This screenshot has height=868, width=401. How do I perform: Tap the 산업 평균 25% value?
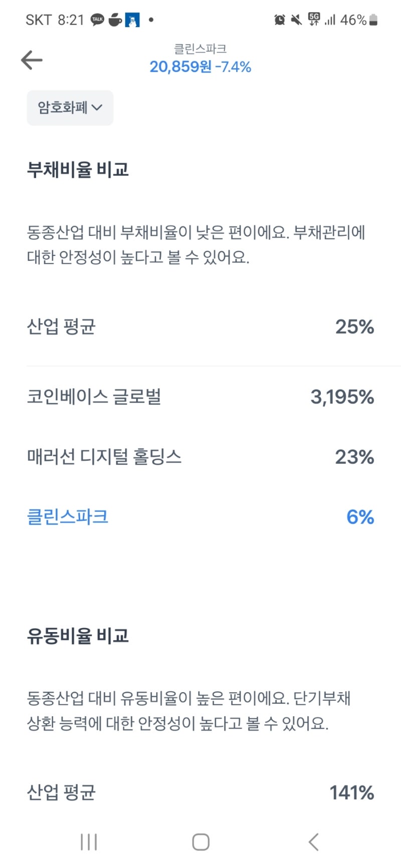[x=354, y=327]
